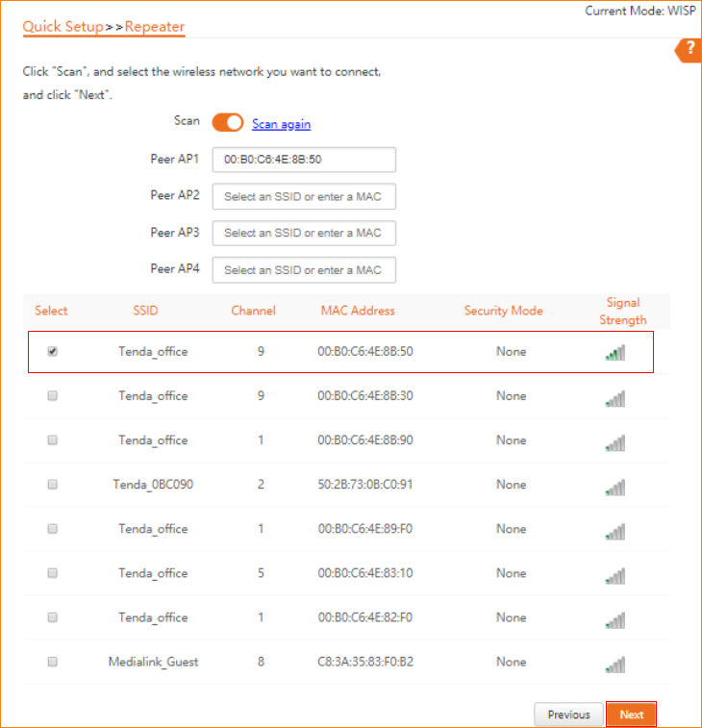702x728 pixels.
Task: Click the Scan again link
Action: pyautogui.click(x=281, y=124)
